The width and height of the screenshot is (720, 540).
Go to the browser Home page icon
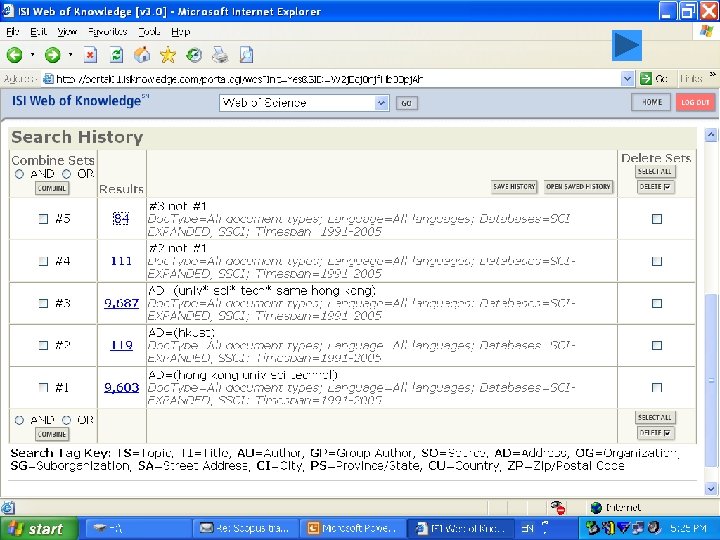[x=142, y=55]
